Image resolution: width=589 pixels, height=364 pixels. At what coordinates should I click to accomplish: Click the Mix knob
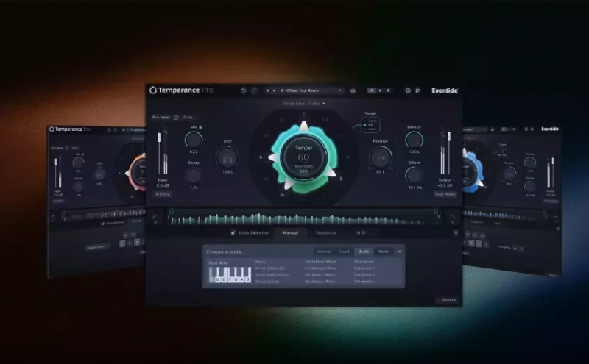tap(194, 140)
